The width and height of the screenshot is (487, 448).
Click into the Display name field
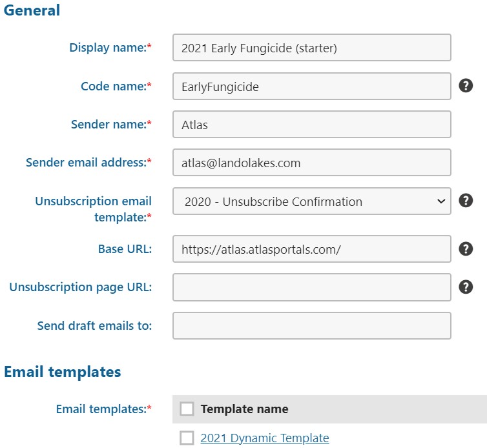click(x=311, y=48)
